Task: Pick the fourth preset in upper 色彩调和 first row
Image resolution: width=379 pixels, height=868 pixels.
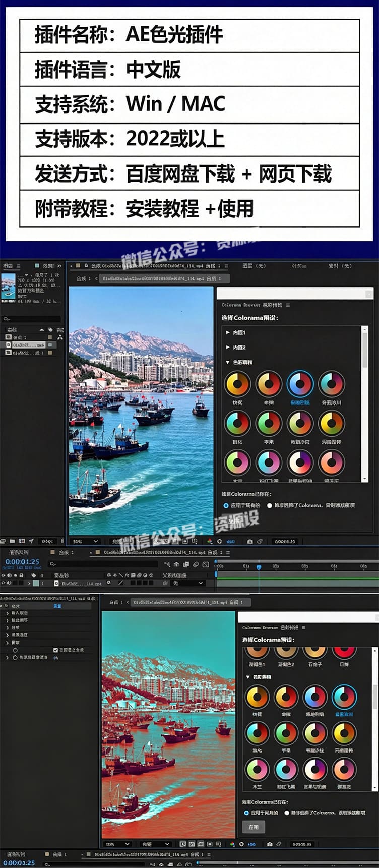Action: point(332,384)
